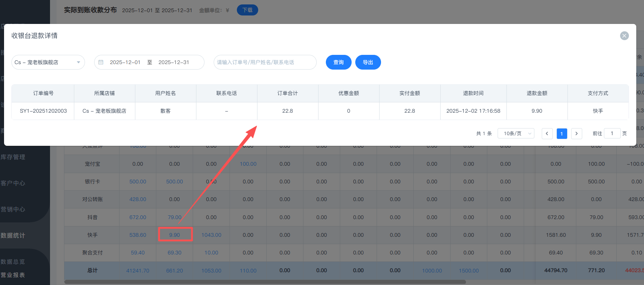Open 营业报表 in the sidebar
Image resolution: width=644 pixels, height=285 pixels.
(x=13, y=275)
